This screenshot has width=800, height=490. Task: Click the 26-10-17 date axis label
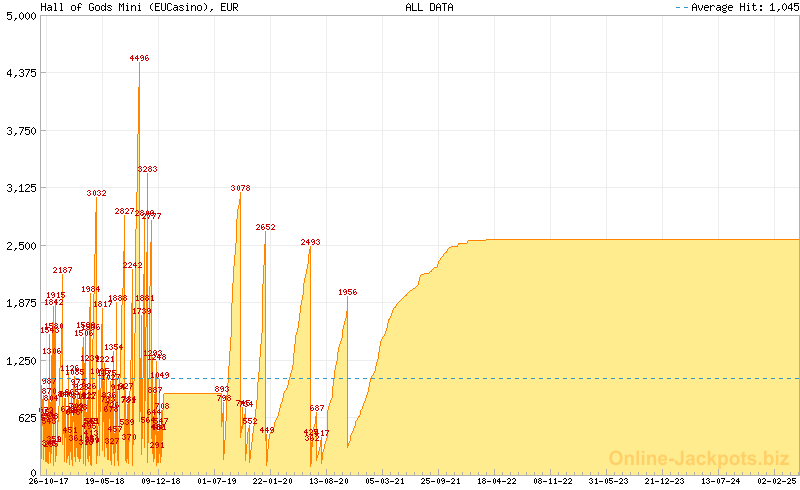pyautogui.click(x=48, y=481)
